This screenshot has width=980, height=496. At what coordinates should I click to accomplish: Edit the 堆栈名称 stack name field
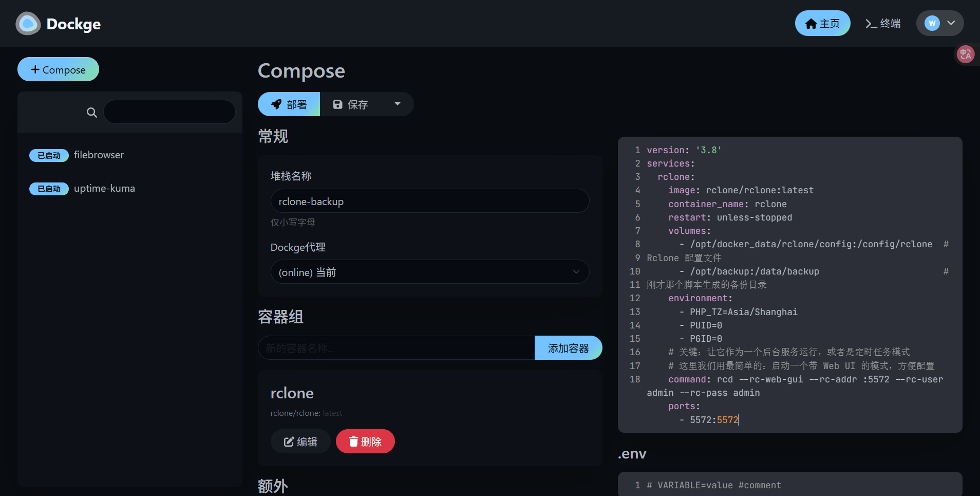point(430,201)
